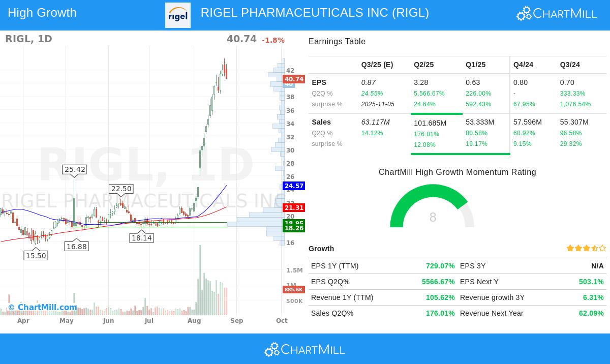Viewport: 610px width, 364px height.
Task: Click the Earnings Table heading
Action: coord(337,42)
